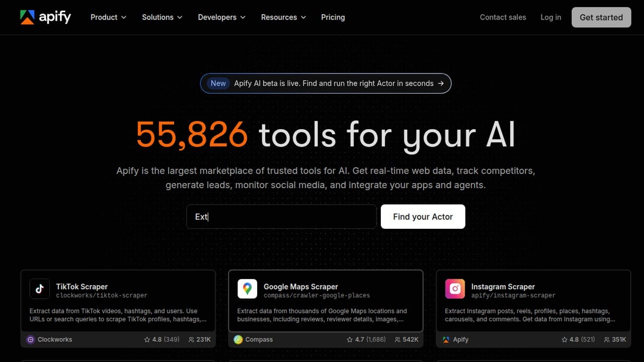The height and width of the screenshot is (362, 644).
Task: Open the Instagram Scraper title
Action: (x=503, y=287)
